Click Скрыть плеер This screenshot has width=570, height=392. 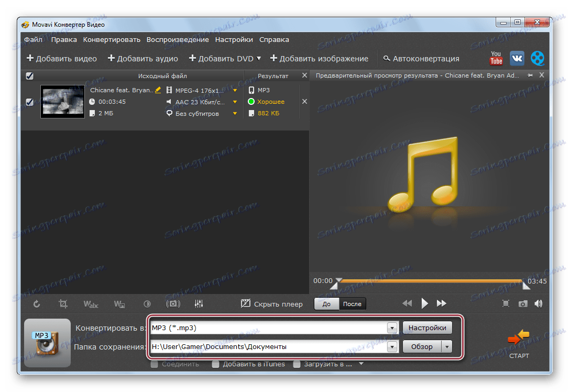point(271,304)
